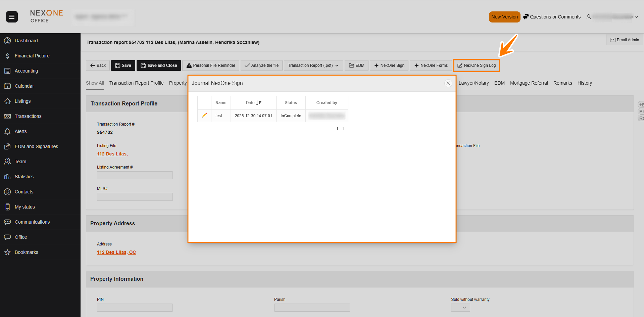Screen dimensions: 644x317
Task: Click the Email Admin button
Action: [x=624, y=40]
